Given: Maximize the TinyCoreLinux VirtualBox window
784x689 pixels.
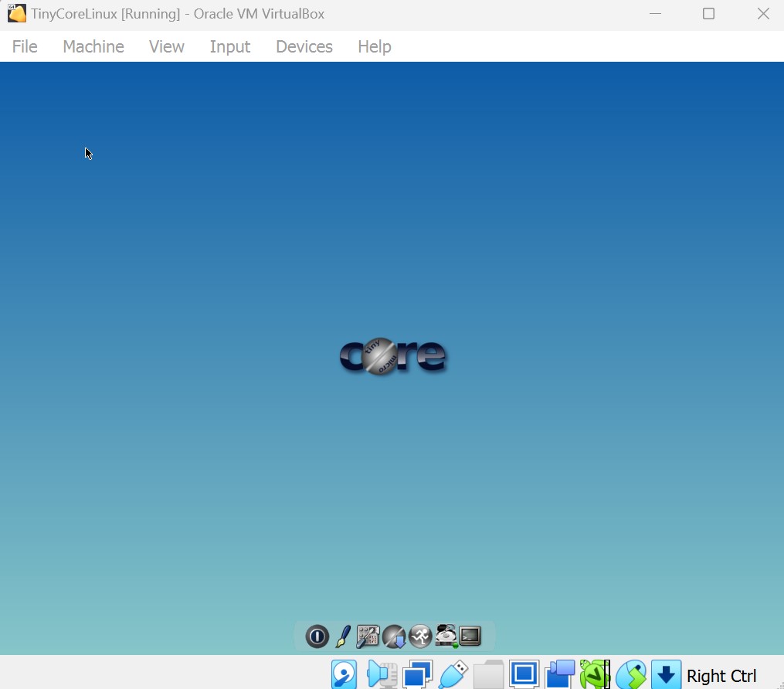Looking at the screenshot, I should [708, 13].
